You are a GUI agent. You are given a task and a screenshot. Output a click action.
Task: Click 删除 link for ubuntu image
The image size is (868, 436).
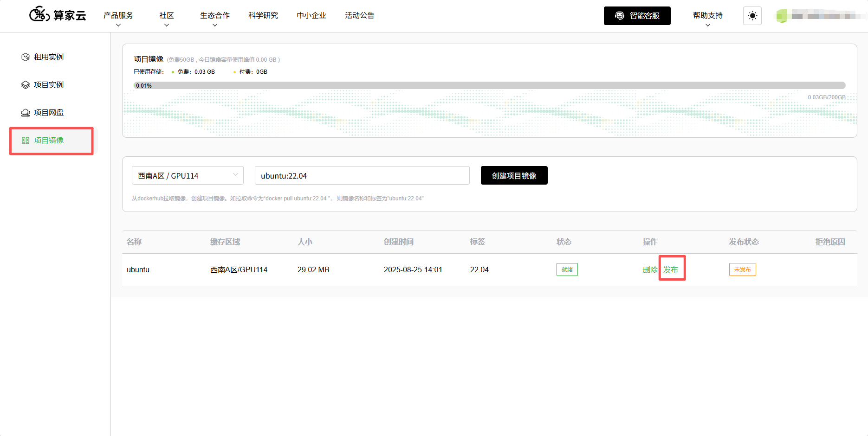pyautogui.click(x=650, y=269)
